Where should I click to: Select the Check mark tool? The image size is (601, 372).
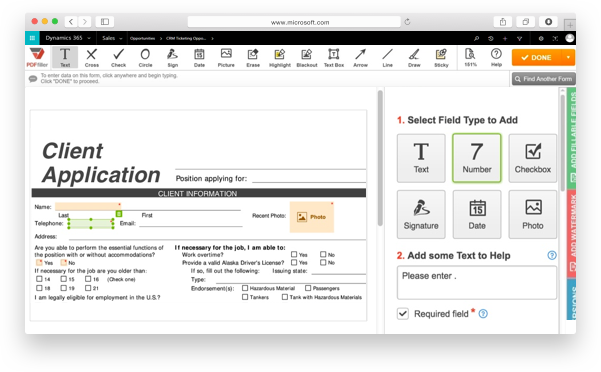[118, 57]
